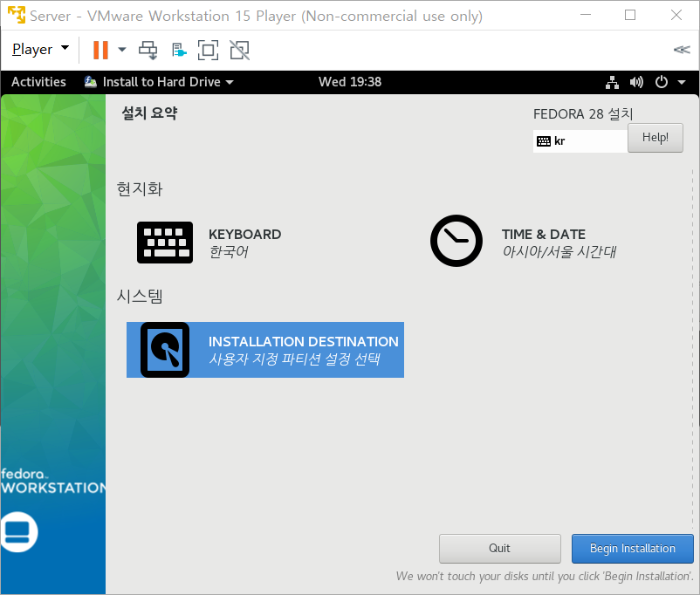
Task: Toggle Unity mode icon
Action: [240, 50]
